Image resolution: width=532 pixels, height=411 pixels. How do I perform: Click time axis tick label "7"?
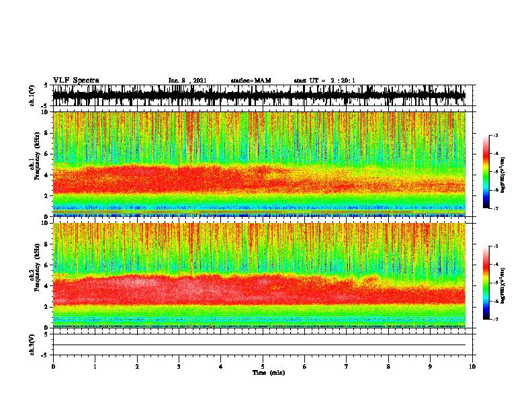click(347, 367)
